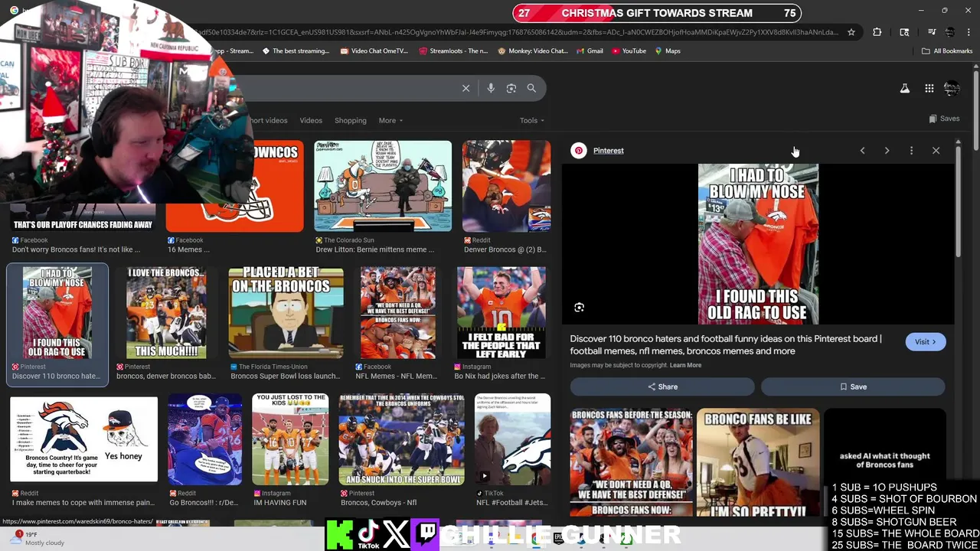The image size is (980, 551).
Task: Open the Bo Nix 'I felt bad' thumbnail
Action: (501, 312)
